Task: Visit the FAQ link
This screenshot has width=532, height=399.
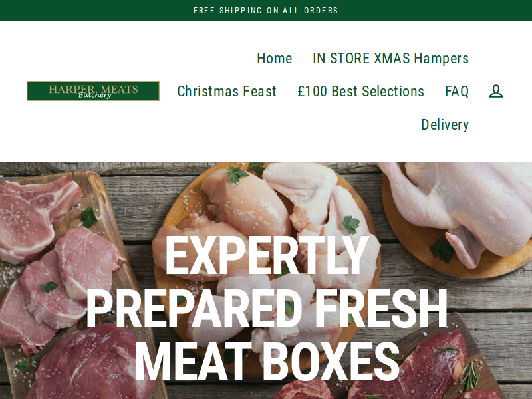Action: 457,91
